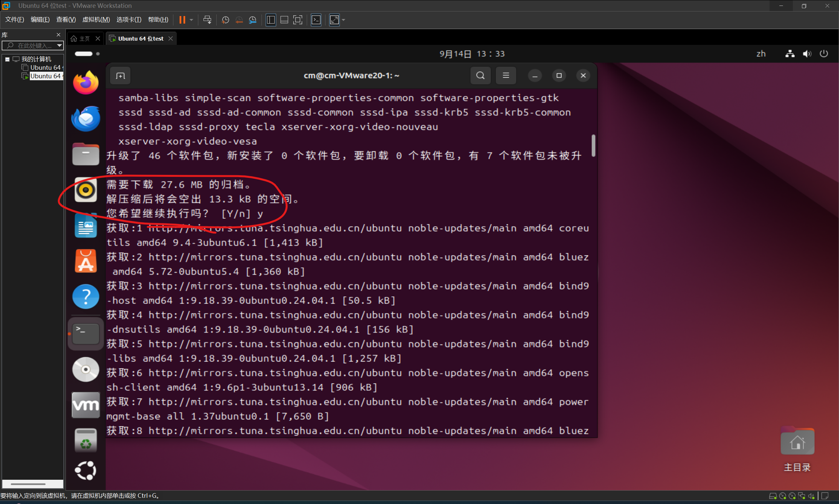Open the snapshot manager icon
Screen dimensions: 839x504
(252, 20)
